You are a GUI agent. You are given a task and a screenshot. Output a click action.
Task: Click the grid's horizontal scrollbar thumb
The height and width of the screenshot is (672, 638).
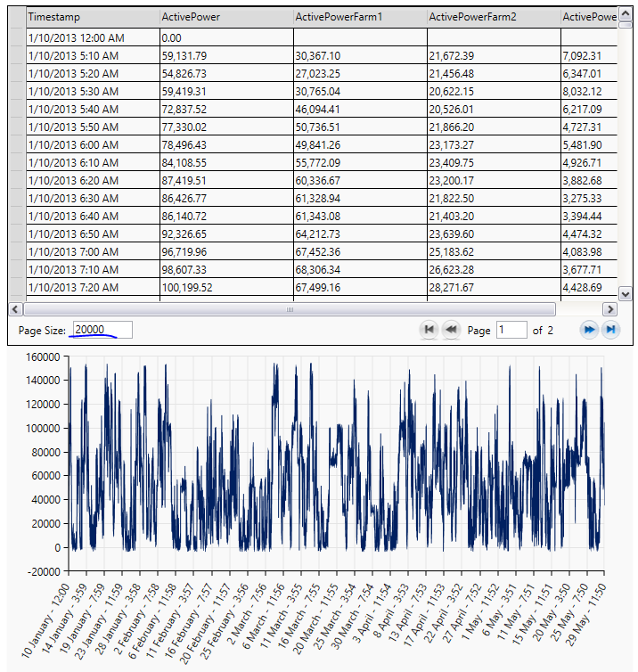pos(290,309)
